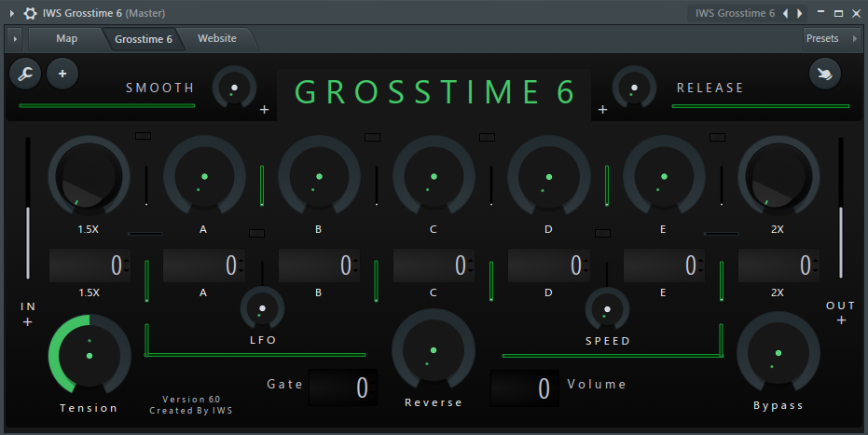868x435 pixels.
Task: Minimize the IWS Grosstime 6 window
Action: [x=821, y=13]
